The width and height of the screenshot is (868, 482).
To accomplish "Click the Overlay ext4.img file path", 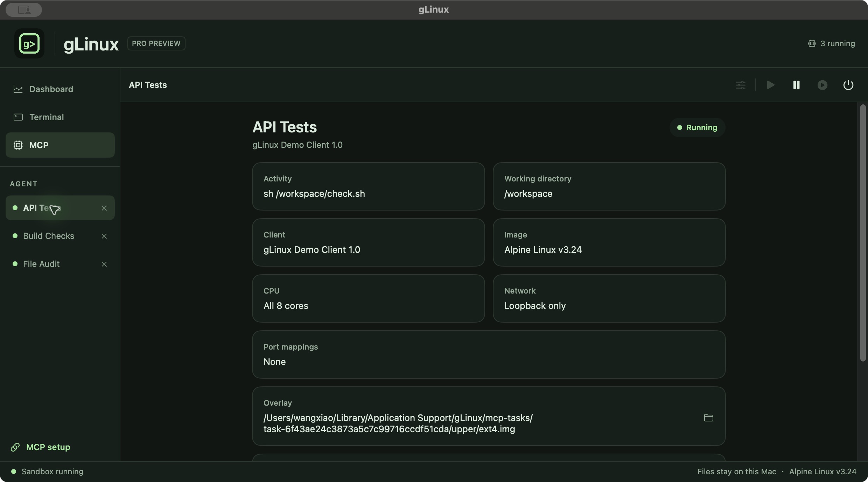I will click(398, 424).
